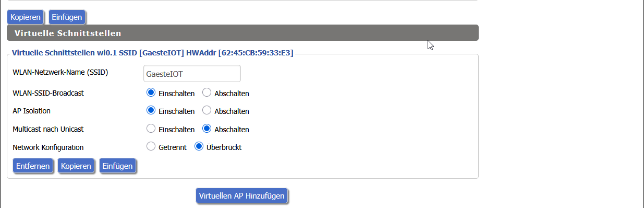Set Network Konfiguration to Getrennt
644x208 pixels.
[x=151, y=147]
